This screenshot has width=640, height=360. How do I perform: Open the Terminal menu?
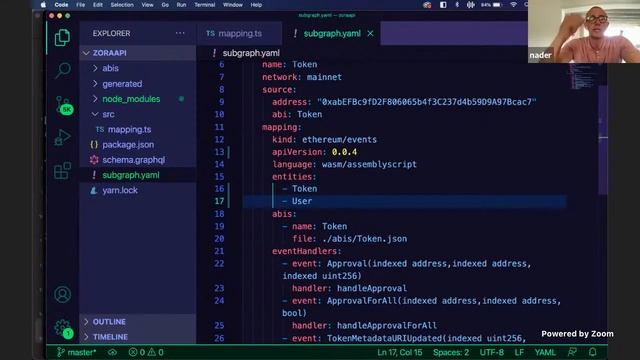coord(204,5)
